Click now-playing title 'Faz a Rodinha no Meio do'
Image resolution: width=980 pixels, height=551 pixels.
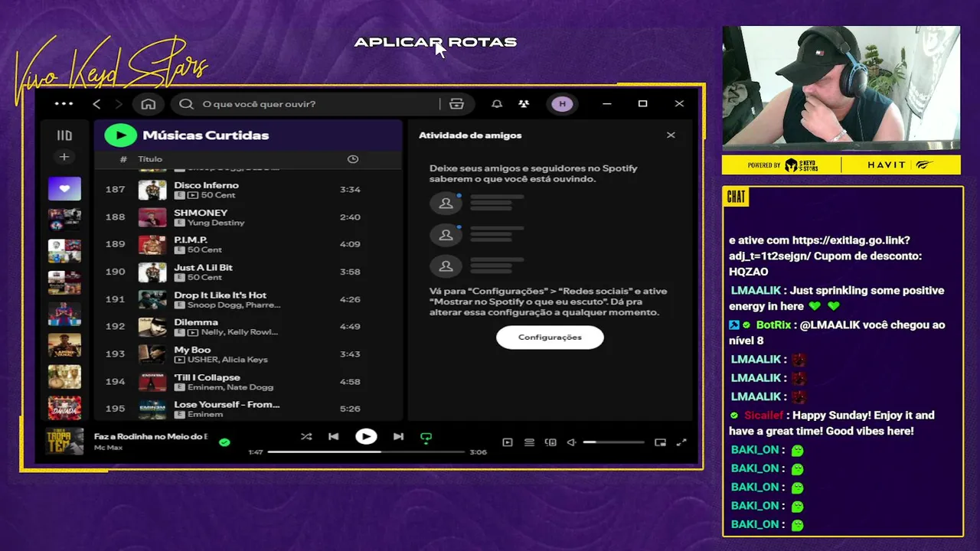pyautogui.click(x=151, y=436)
